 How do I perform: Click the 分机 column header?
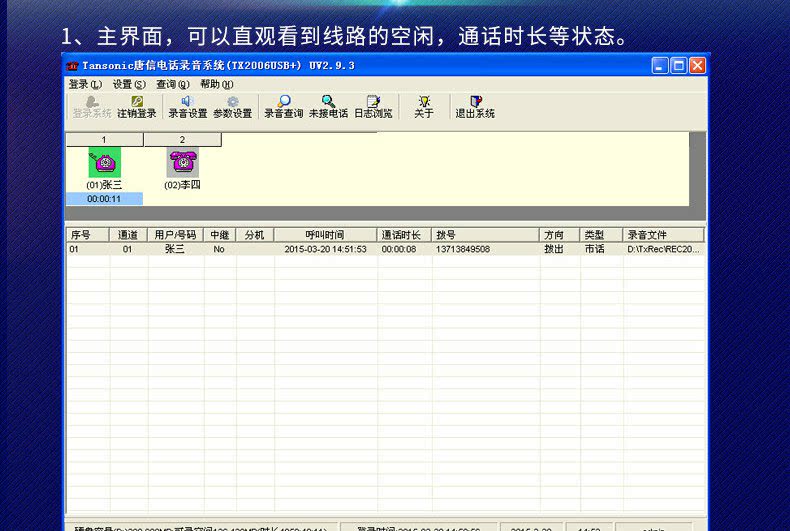click(254, 235)
